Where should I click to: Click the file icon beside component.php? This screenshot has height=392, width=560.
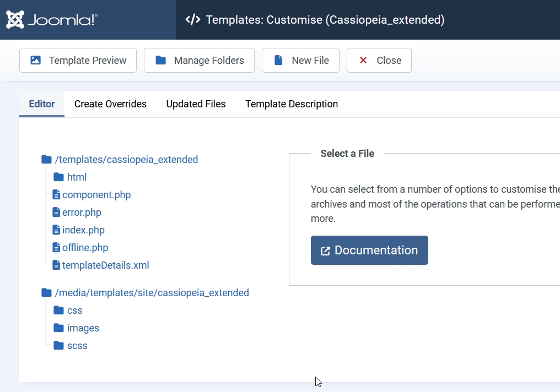pyautogui.click(x=56, y=195)
